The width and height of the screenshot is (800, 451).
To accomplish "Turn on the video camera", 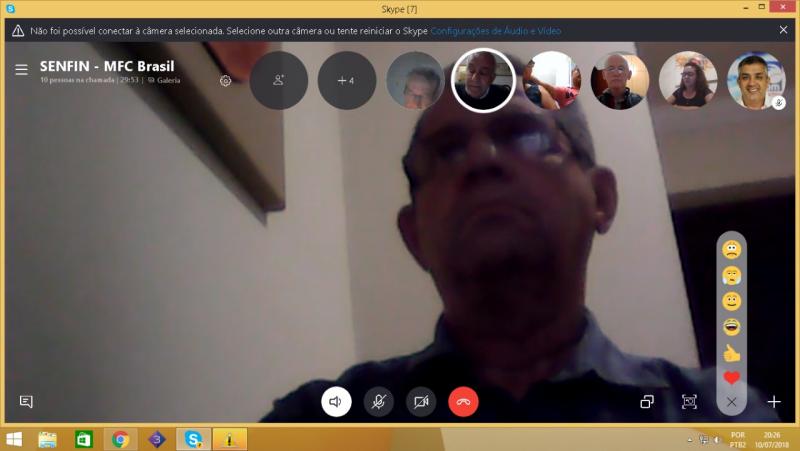I will (x=421, y=402).
